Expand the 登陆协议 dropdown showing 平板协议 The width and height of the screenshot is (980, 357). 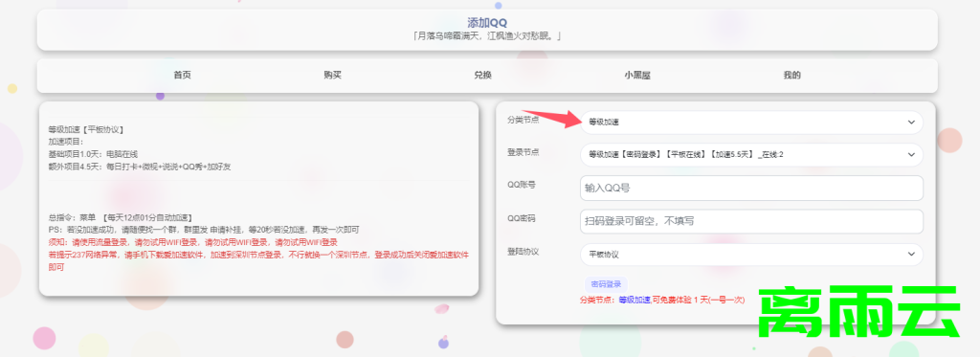coord(751,255)
